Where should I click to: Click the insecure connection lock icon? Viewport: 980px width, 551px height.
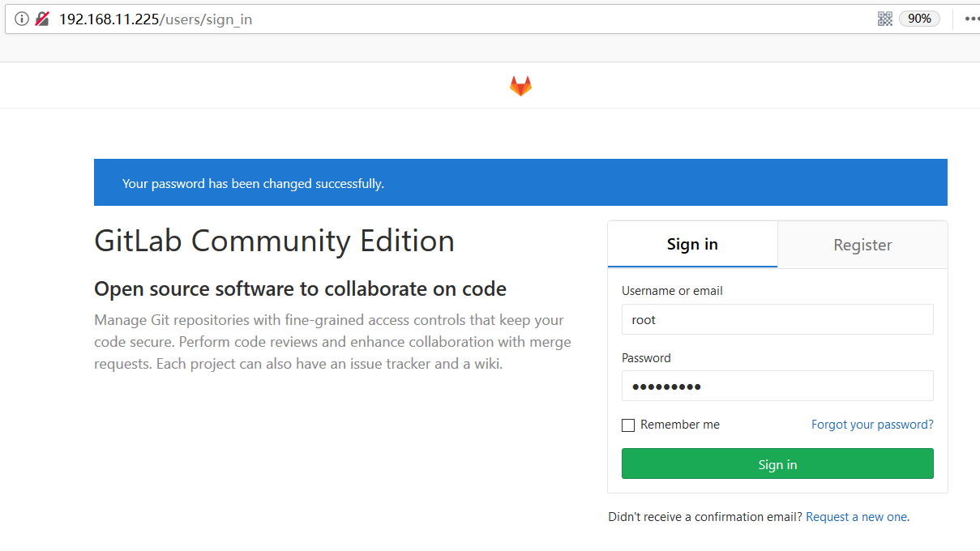42,19
